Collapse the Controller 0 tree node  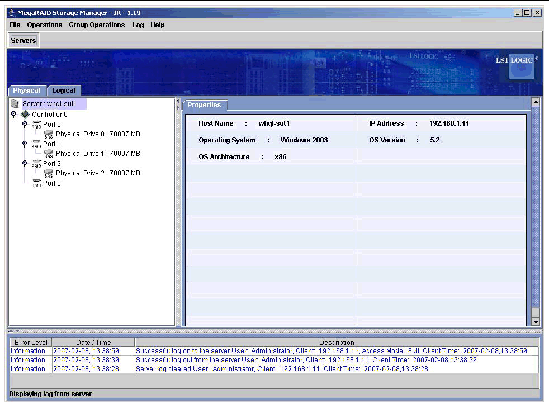click(x=14, y=114)
